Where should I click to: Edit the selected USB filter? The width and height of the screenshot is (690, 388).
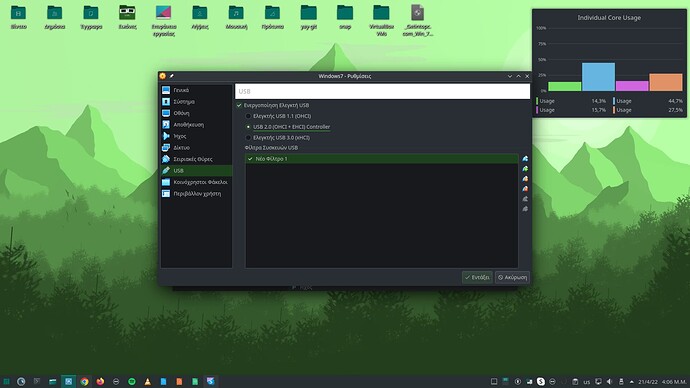click(x=525, y=179)
